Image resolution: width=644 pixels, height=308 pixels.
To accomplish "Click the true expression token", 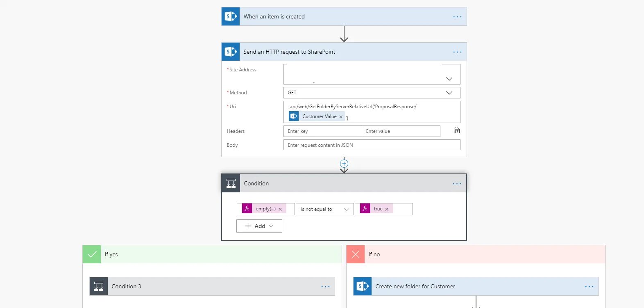I will tap(376, 209).
